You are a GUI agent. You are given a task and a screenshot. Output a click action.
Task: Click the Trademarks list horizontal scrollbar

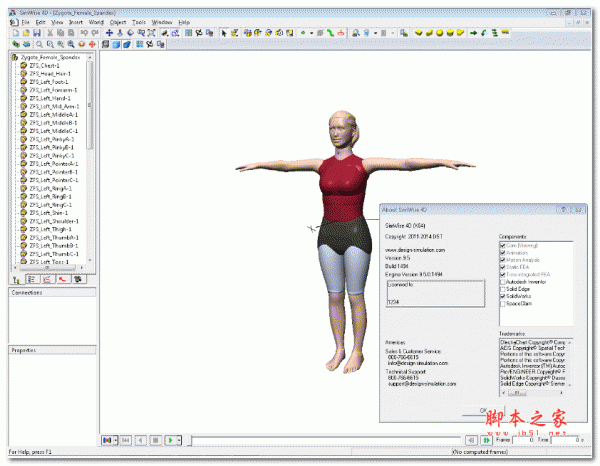[535, 394]
